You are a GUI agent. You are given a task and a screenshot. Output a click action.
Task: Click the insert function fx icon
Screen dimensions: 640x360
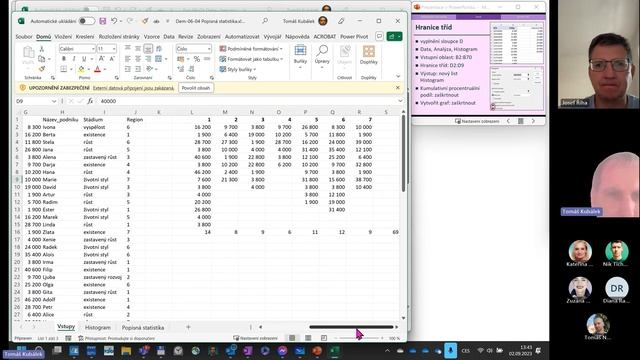point(90,101)
